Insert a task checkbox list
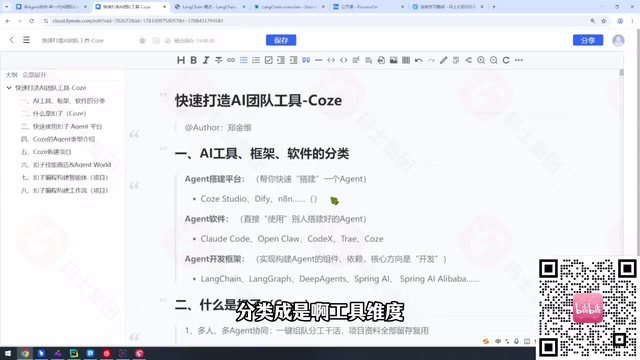Viewport: 640px width, 360px height. [x=269, y=60]
